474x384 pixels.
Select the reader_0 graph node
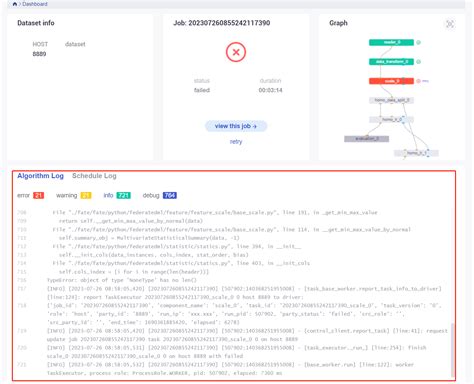point(391,42)
